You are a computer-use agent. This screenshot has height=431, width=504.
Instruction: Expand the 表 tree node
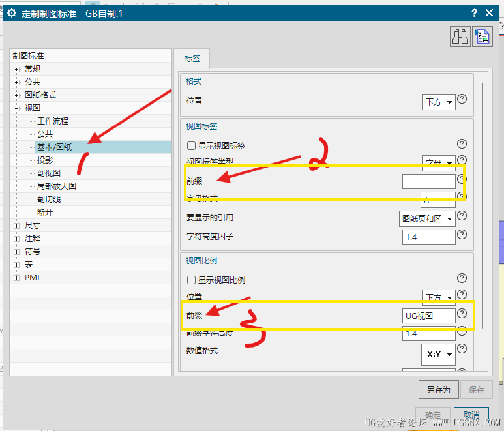coord(16,265)
